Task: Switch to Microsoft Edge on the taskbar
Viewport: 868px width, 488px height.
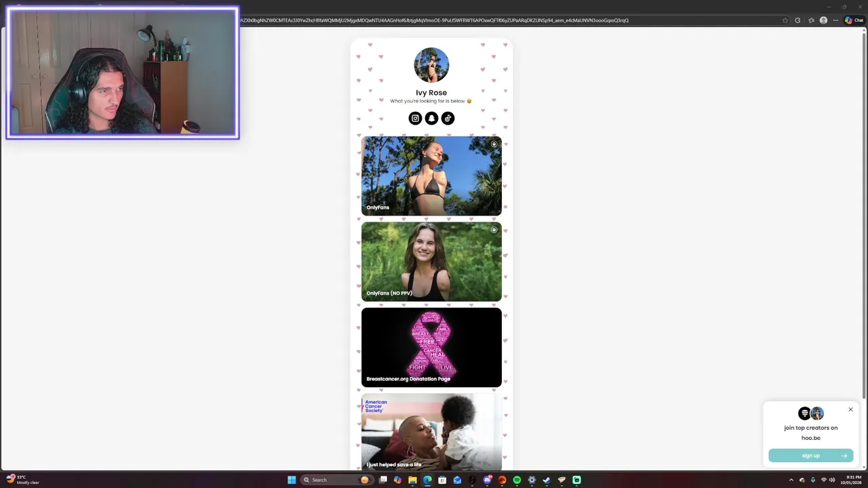Action: 427,480
